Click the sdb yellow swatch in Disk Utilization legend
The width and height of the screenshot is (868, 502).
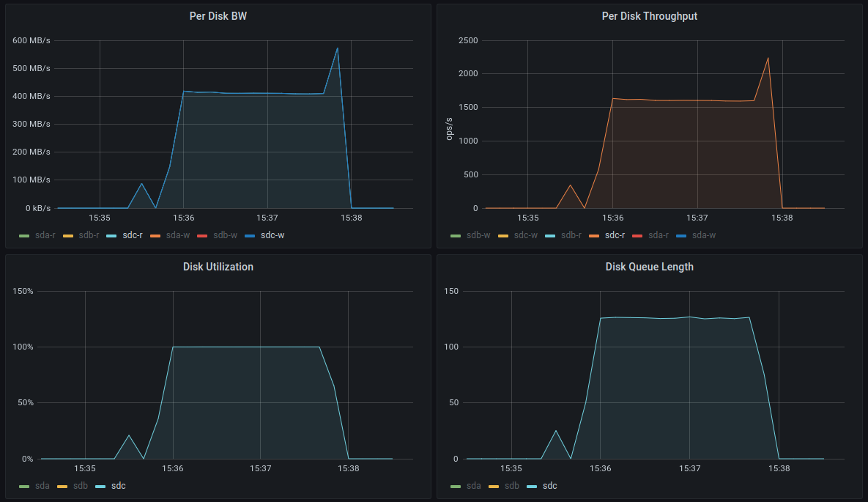tap(62, 487)
